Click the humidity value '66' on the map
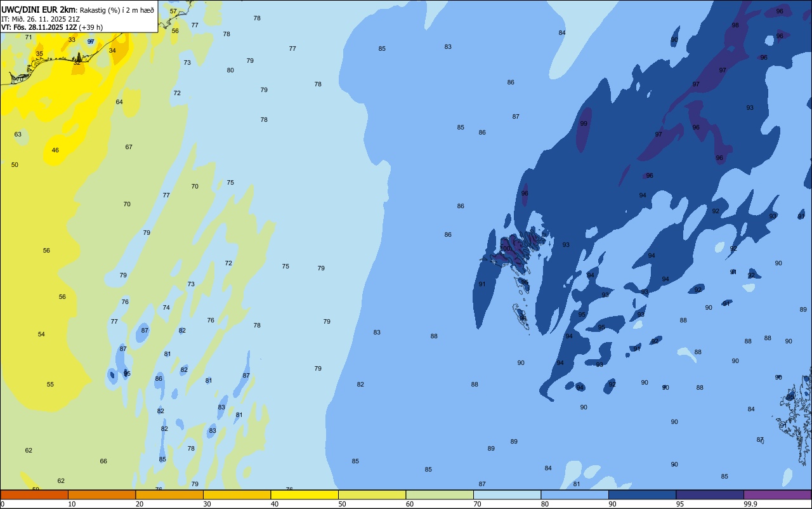Image resolution: width=812 pixels, height=509 pixels. tap(103, 461)
